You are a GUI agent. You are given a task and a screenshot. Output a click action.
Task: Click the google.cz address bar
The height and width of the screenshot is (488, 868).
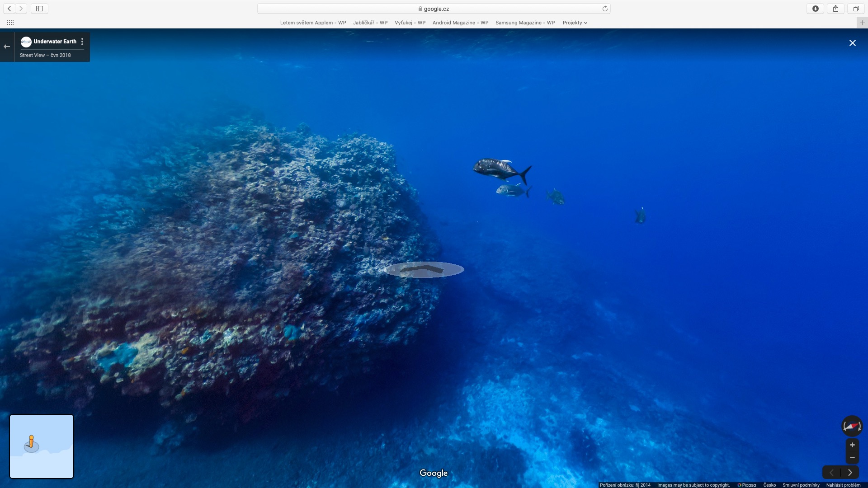point(434,9)
